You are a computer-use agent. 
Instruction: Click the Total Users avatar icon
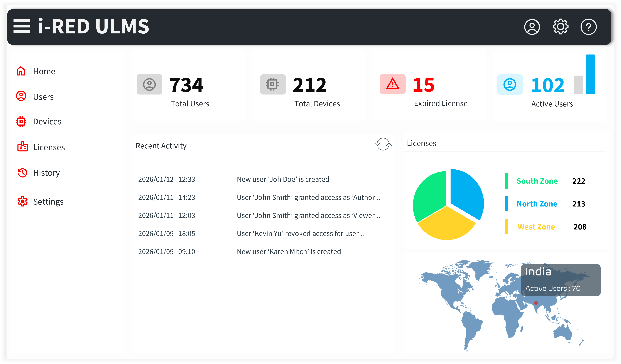click(149, 85)
